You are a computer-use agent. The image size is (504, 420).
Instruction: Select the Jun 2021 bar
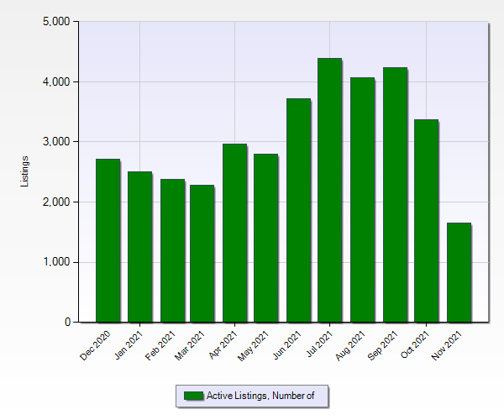pyautogui.click(x=298, y=210)
